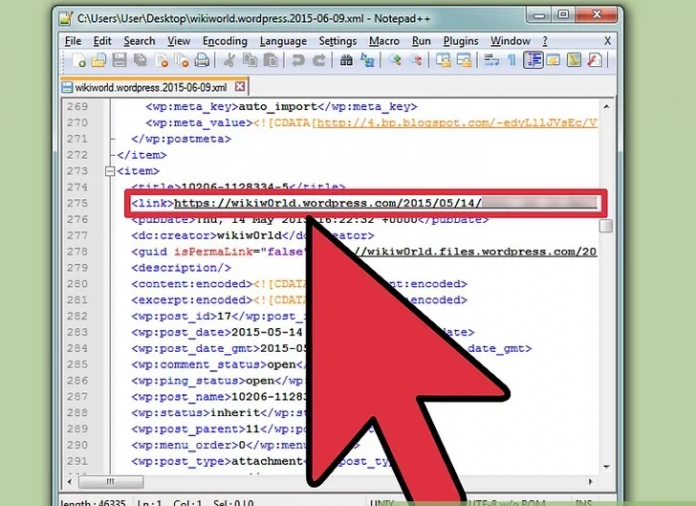The width and height of the screenshot is (696, 506).
Task: Open the Language menu
Action: click(x=283, y=41)
